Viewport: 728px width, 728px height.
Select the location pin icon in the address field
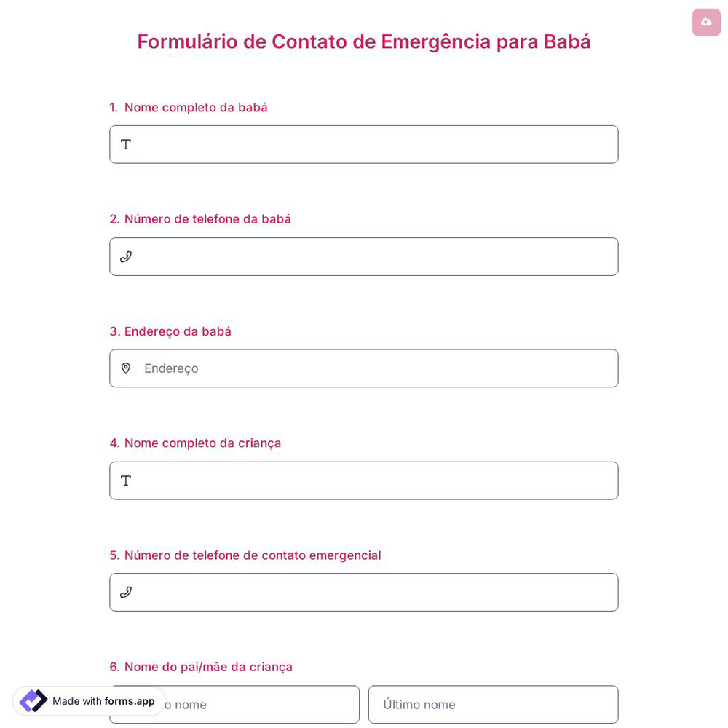coord(126,368)
